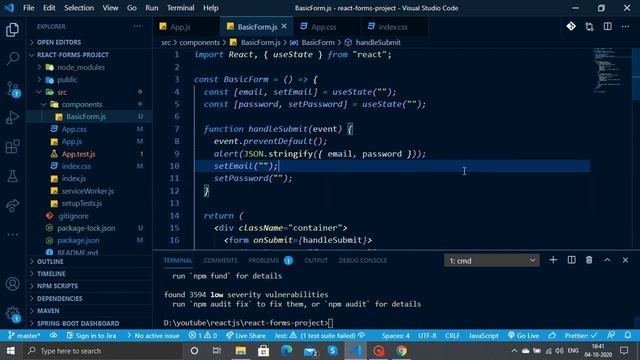Switch to the index.css editor tab
The image size is (640, 360).
coord(393,27)
